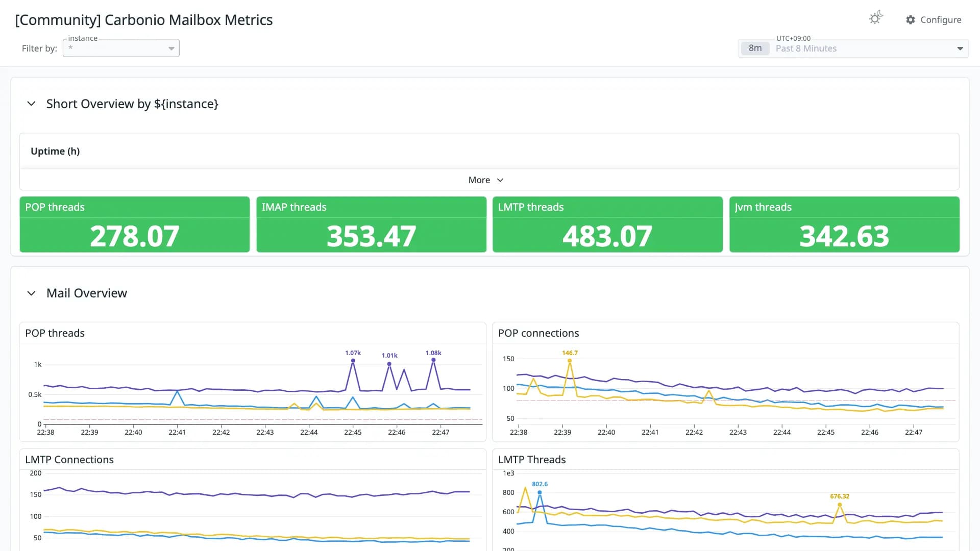Click the 1.07k peak marker in POP threads
The image size is (980, 551).
pyautogui.click(x=353, y=360)
